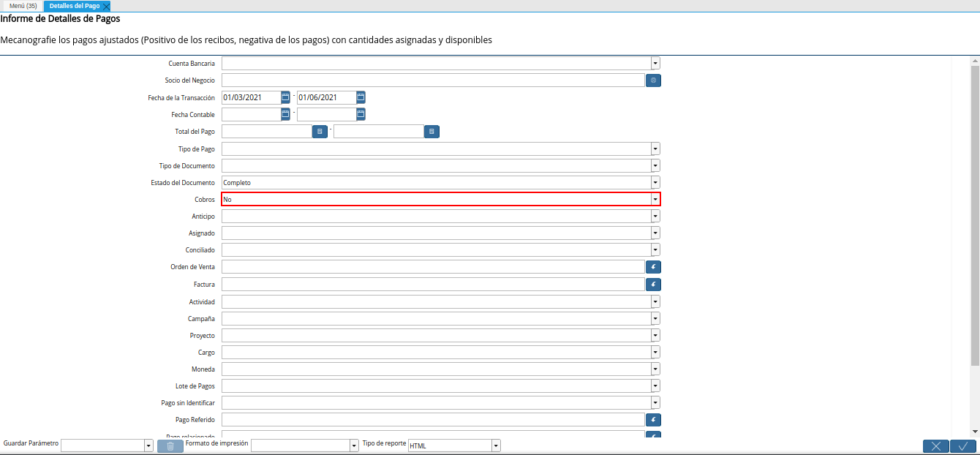This screenshot has width=980, height=455.
Task: Open the Guardar Parámetro dropdown
Action: (148, 445)
